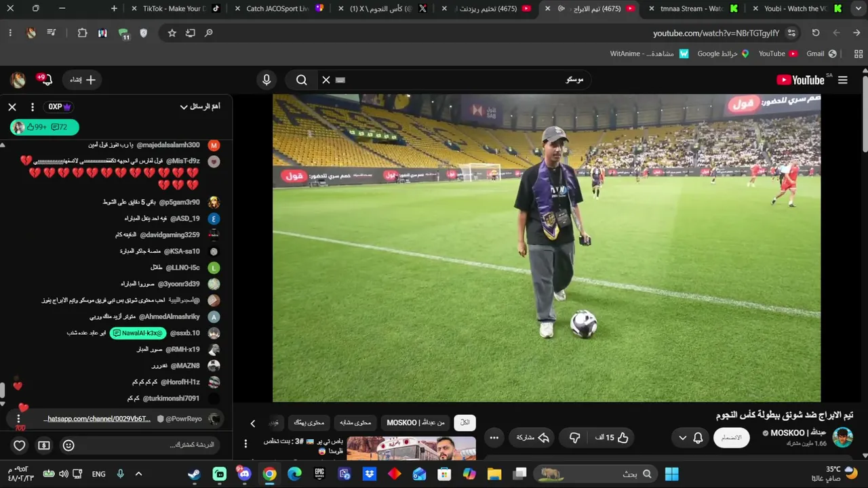Clear the YouTube search box text

(x=326, y=80)
